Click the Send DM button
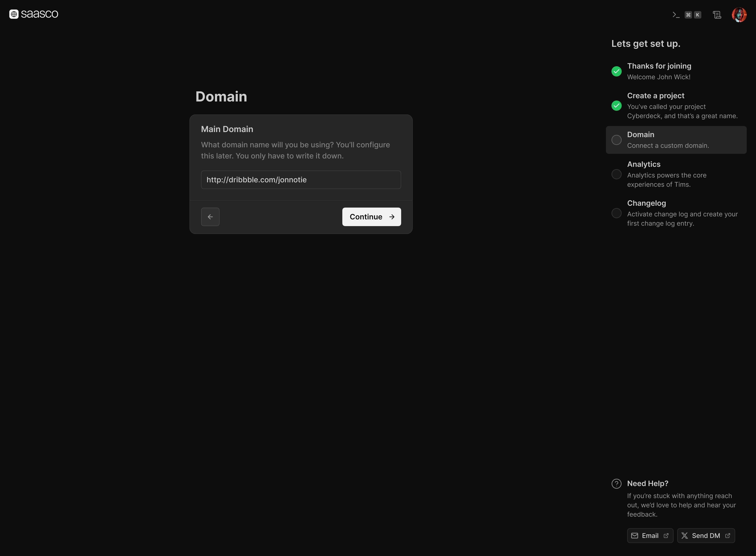Screen dimensions: 756x556 [x=706, y=535]
